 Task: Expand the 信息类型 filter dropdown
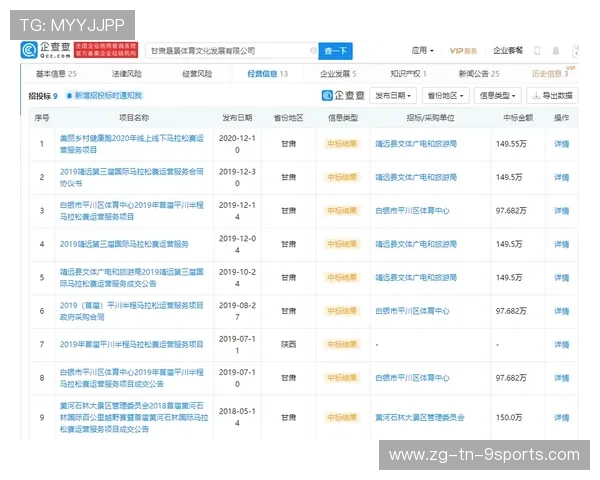[x=497, y=96]
